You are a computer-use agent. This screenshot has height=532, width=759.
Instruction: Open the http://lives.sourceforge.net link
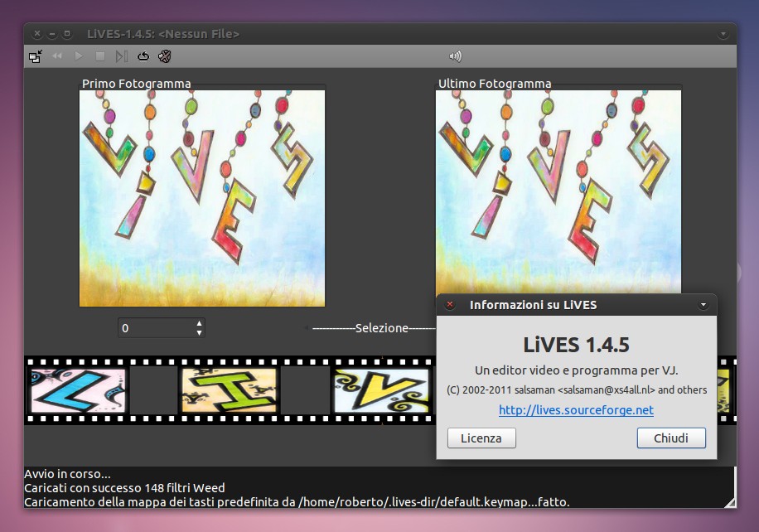tap(576, 410)
